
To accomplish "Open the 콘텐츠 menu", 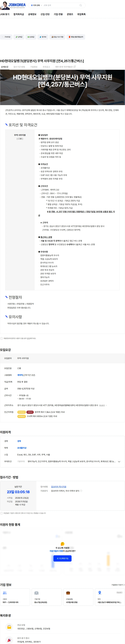I will tap(70, 14).
